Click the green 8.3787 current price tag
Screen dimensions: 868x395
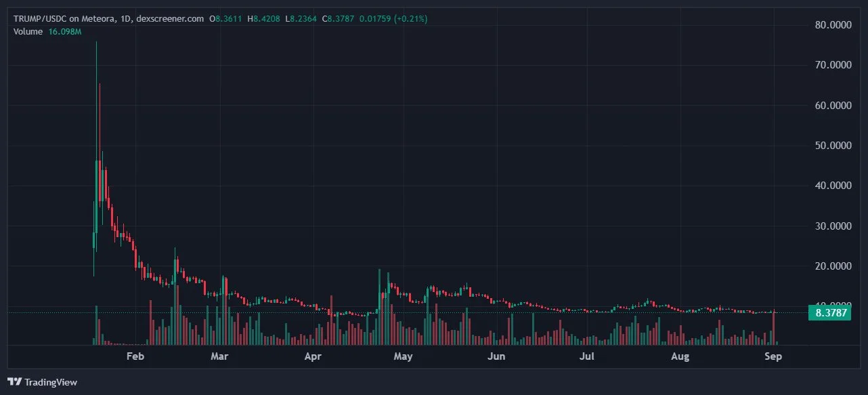(x=829, y=312)
